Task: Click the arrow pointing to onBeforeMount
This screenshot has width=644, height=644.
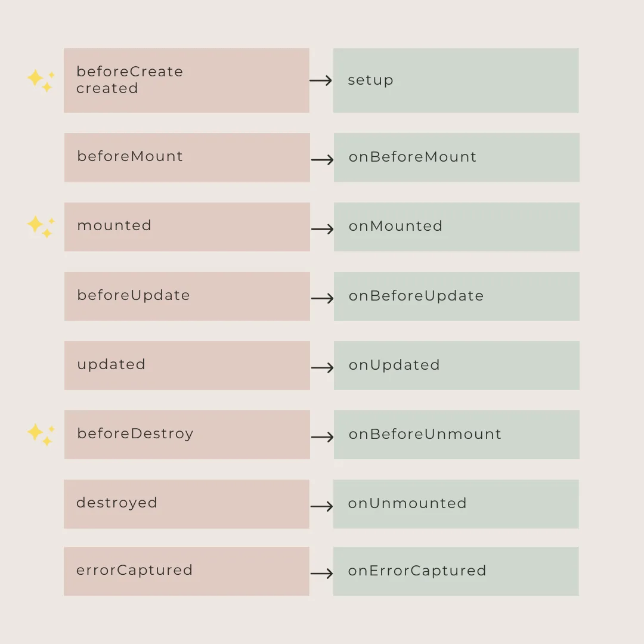Action: (x=322, y=159)
